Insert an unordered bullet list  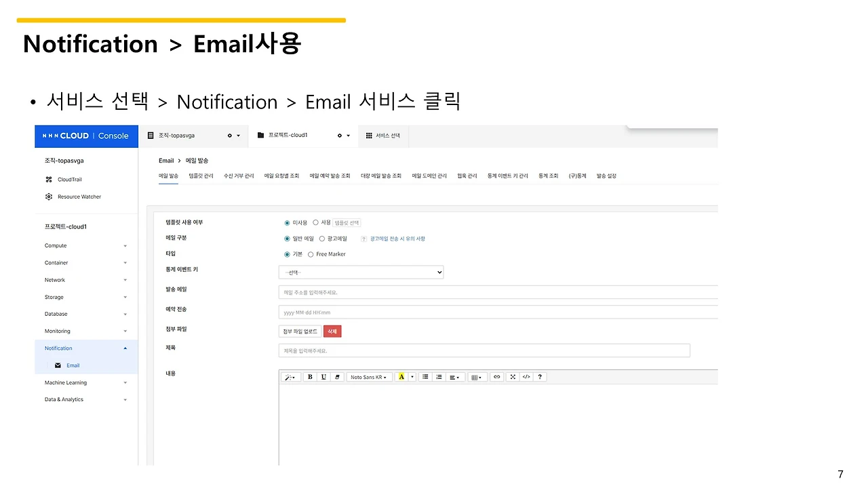[425, 377]
